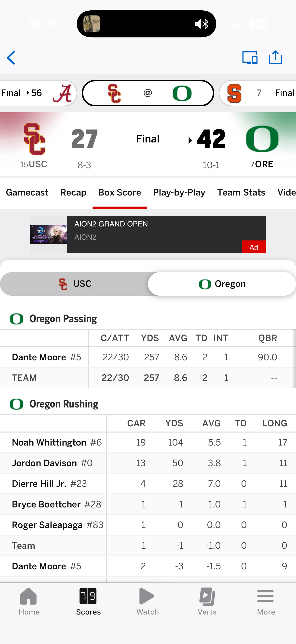Select the USC @ Oregon game pill
This screenshot has height=644, width=296.
point(148,93)
